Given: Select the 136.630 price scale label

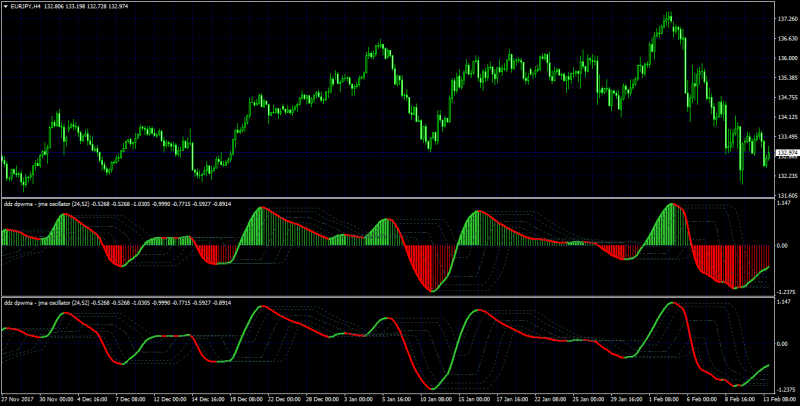Looking at the screenshot, I should 788,38.
